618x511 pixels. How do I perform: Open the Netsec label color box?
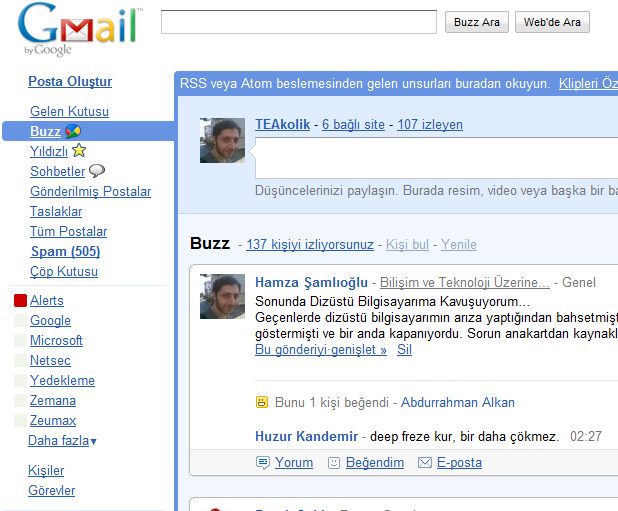point(20,360)
